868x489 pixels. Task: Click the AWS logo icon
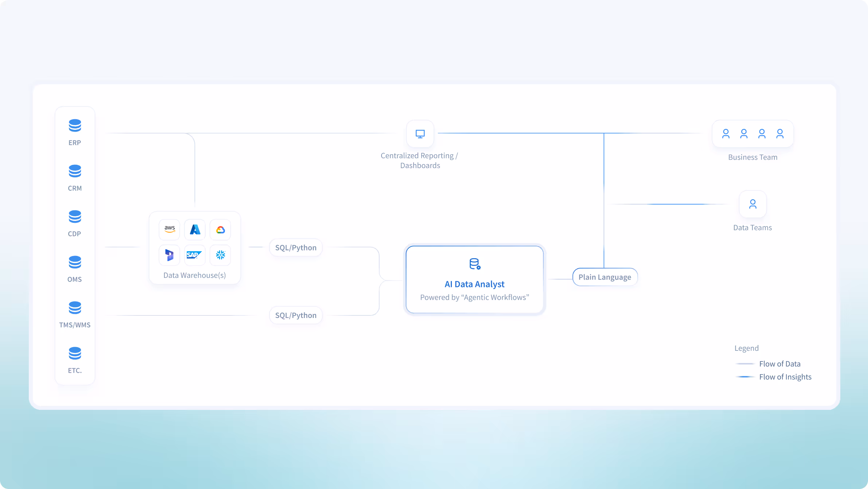pos(169,229)
